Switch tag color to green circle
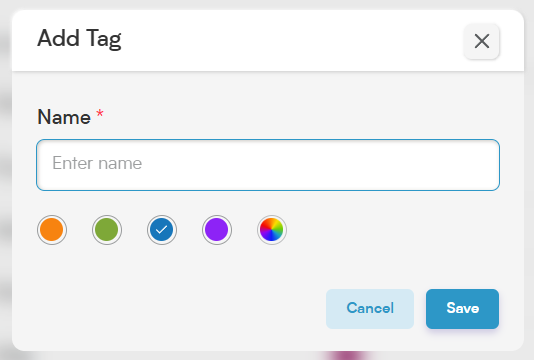Screen dimensions: 534x360 [107, 230]
